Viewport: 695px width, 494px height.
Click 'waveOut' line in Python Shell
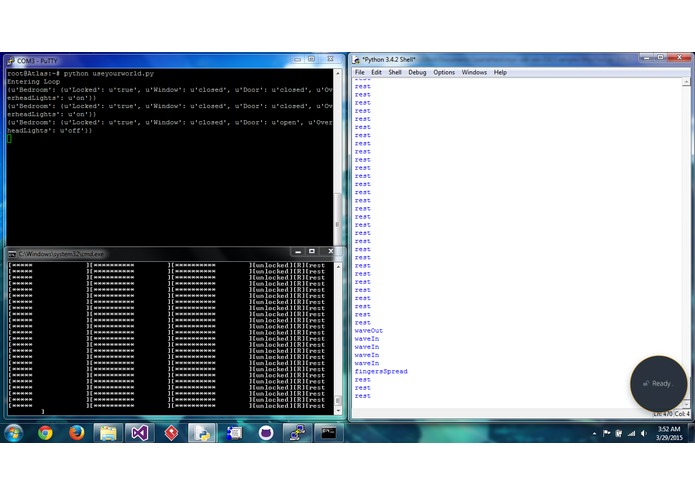point(369,331)
